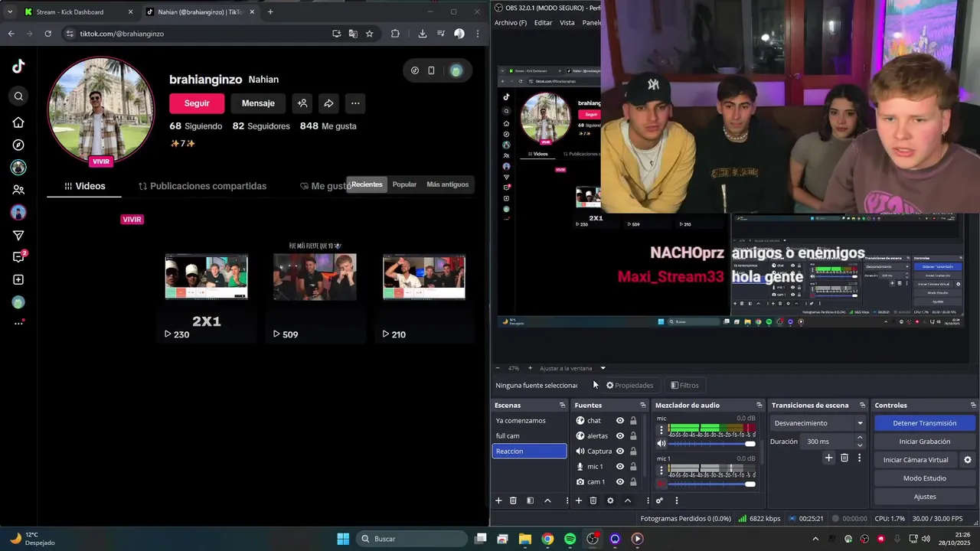Toggle the lock on alertas source
The width and height of the screenshot is (980, 551).
pos(633,436)
